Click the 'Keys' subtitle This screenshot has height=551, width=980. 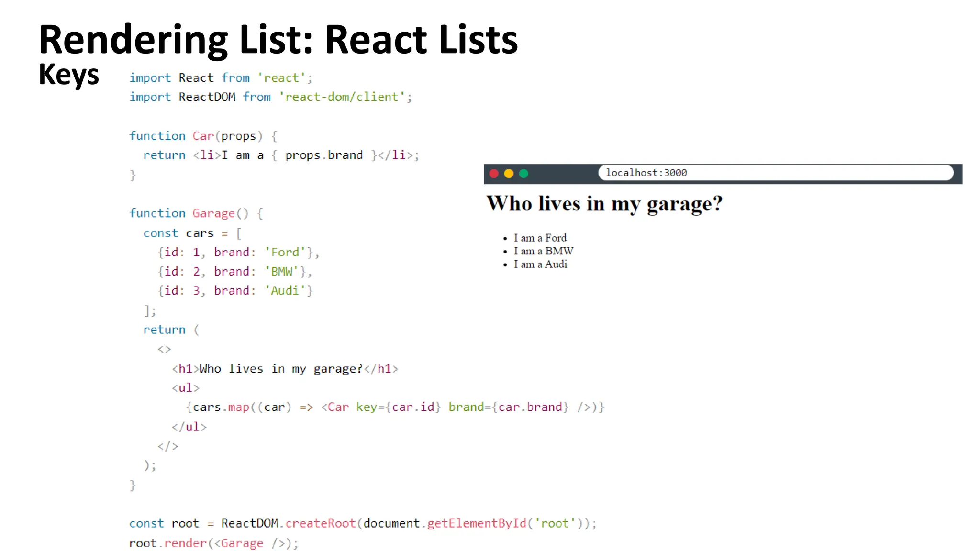click(x=69, y=75)
